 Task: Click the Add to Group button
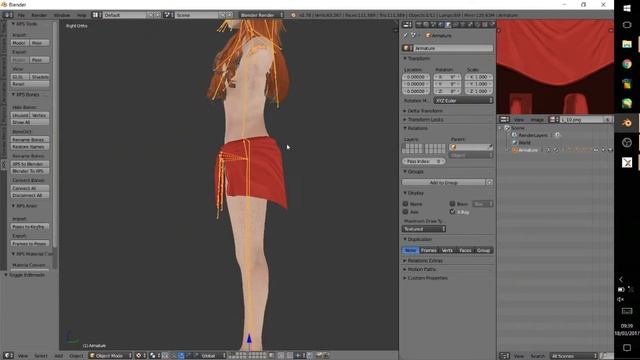(444, 182)
